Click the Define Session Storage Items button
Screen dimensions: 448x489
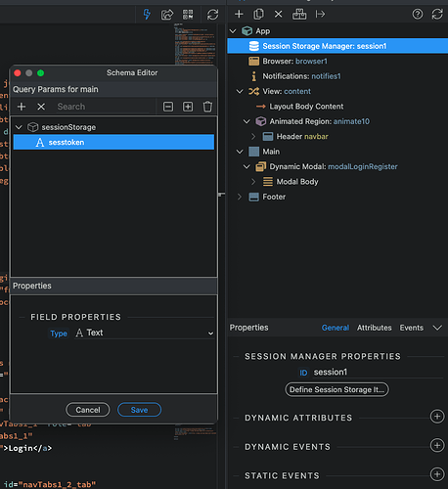point(336,389)
